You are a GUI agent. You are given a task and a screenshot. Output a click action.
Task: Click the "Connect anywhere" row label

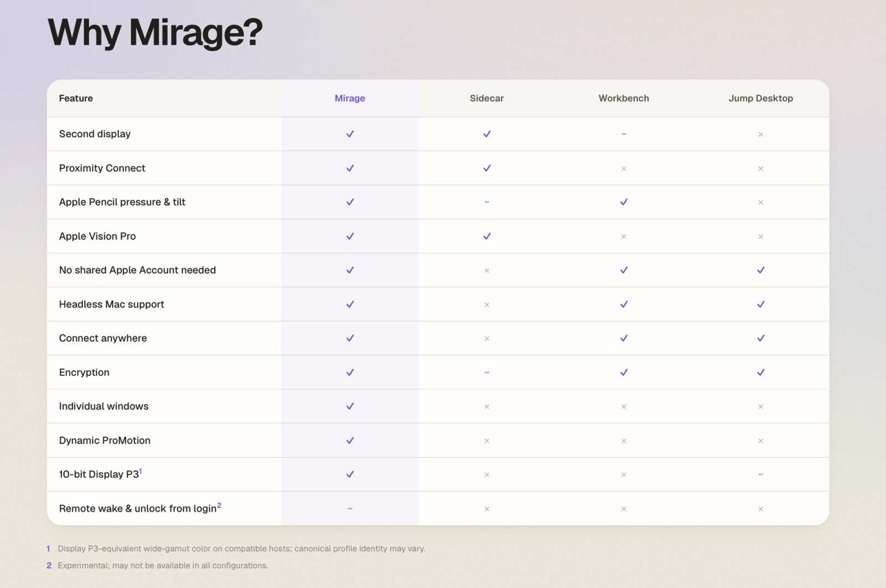(x=103, y=338)
